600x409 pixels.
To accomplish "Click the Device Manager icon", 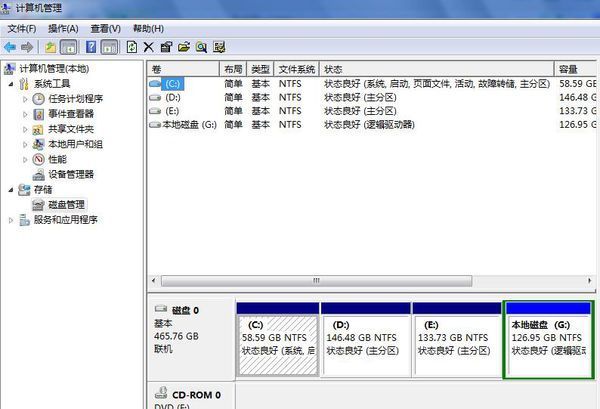I will [39, 175].
